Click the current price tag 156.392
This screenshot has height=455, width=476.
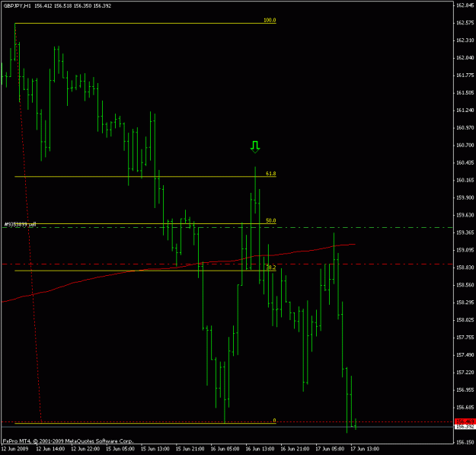pos(465,427)
